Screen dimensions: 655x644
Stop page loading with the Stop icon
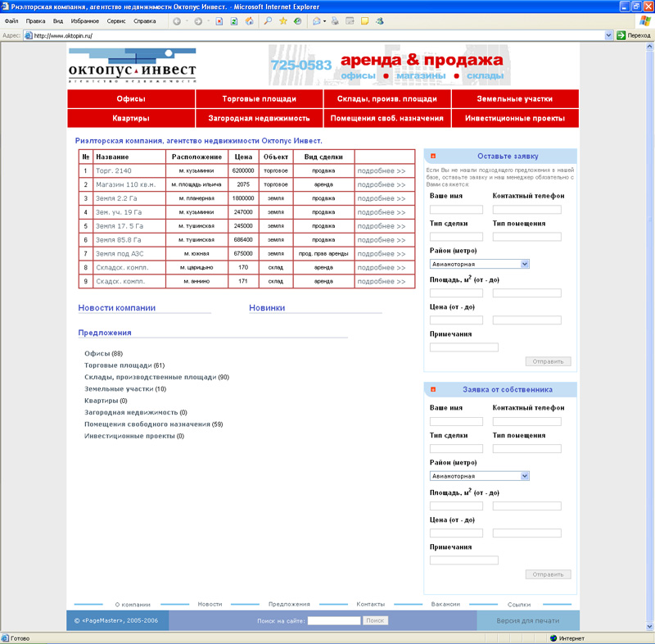pyautogui.click(x=219, y=21)
